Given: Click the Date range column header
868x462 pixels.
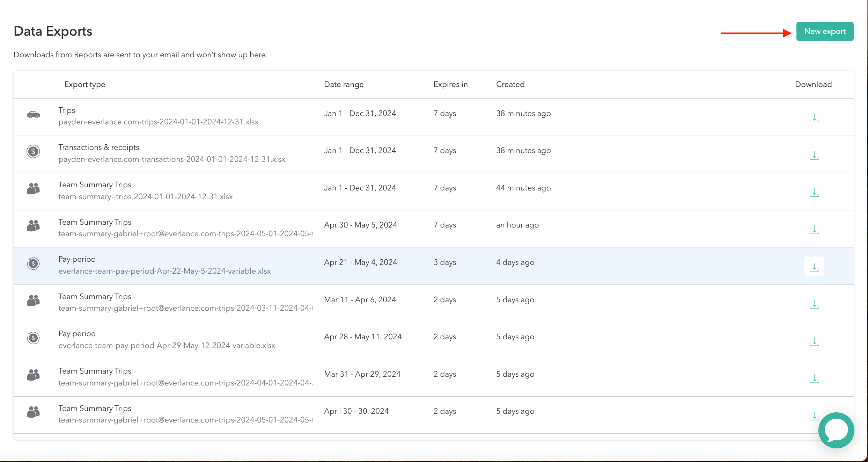Looking at the screenshot, I should point(344,84).
